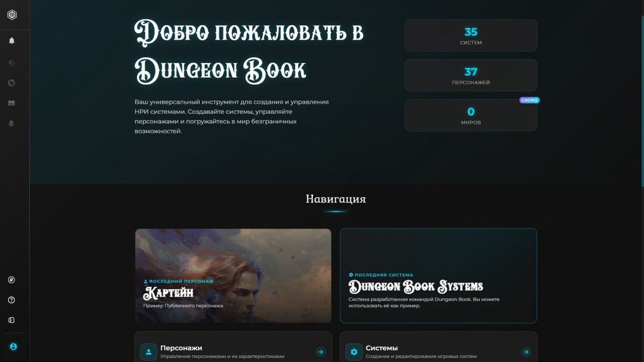Open the user profile avatar at bottom left
Viewport: 644px width, 362px height.
[13, 346]
